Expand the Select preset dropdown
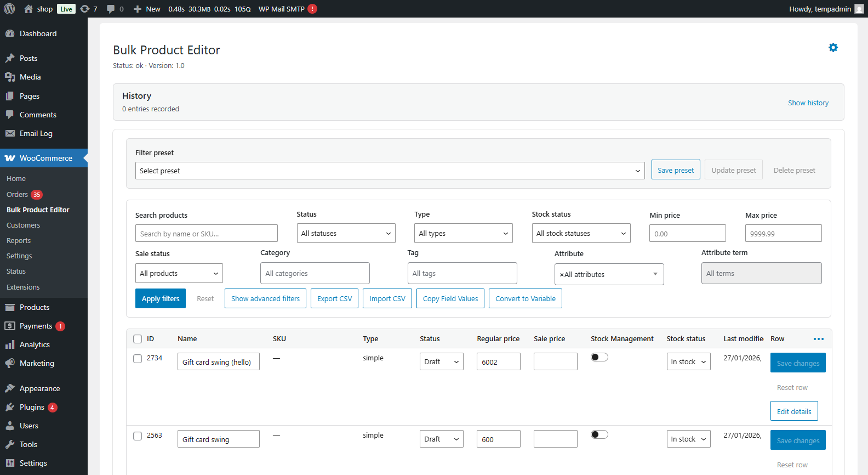Image resolution: width=868 pixels, height=475 pixels. (390, 171)
